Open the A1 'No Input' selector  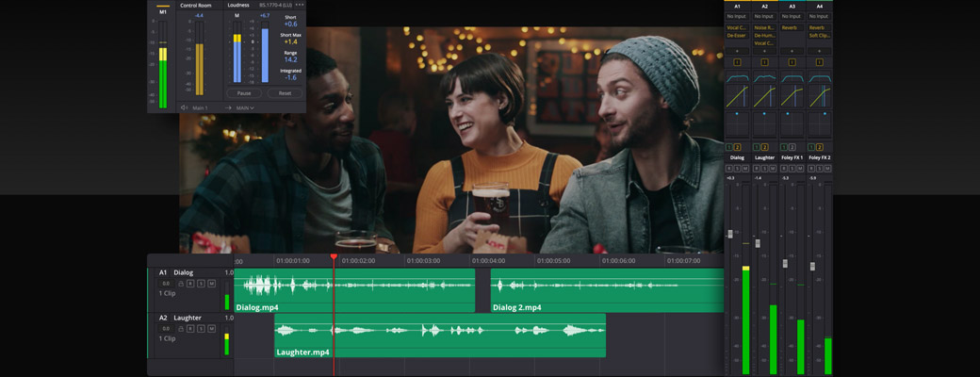(737, 16)
